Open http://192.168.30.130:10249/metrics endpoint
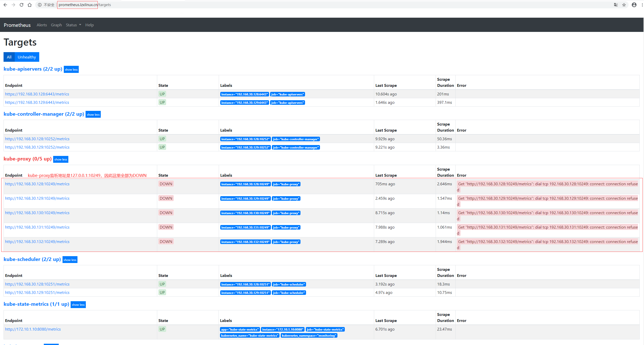The width and height of the screenshot is (644, 345). pyautogui.click(x=37, y=213)
